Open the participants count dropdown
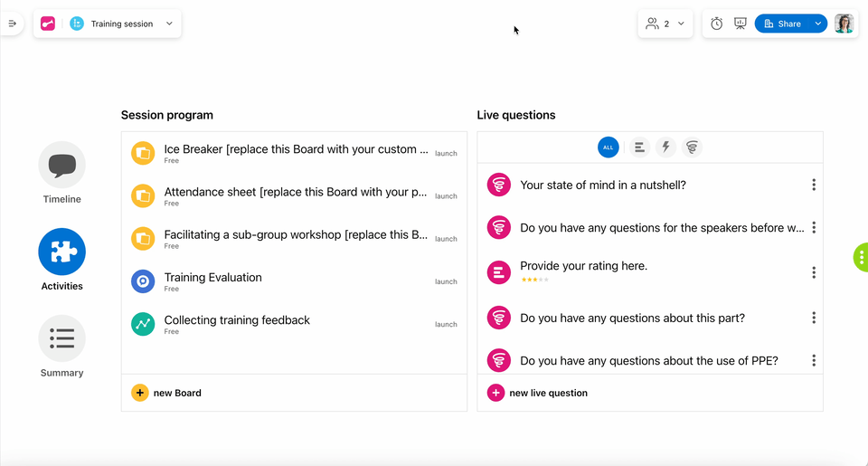 [x=665, y=24]
